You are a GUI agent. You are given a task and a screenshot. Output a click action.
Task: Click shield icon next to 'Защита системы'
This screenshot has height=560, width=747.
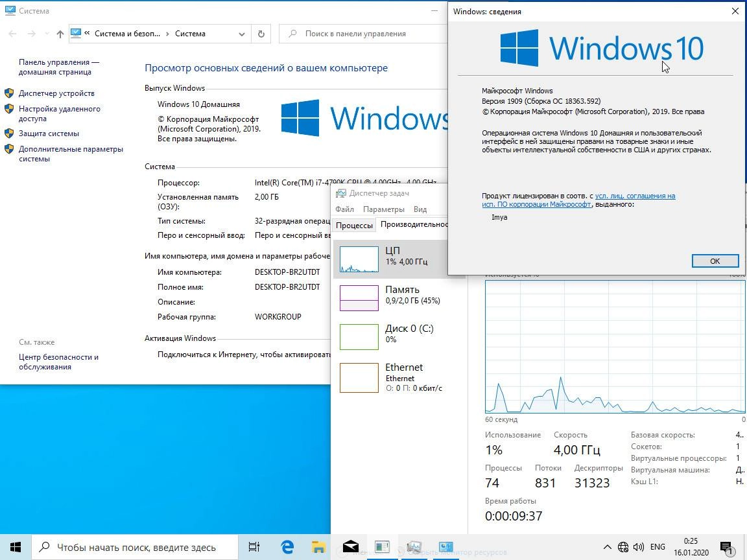click(9, 134)
